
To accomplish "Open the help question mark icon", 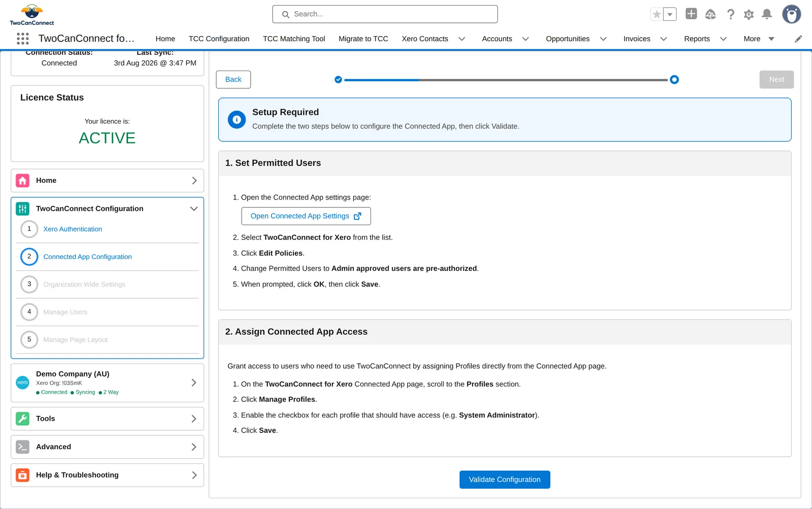I will [730, 14].
